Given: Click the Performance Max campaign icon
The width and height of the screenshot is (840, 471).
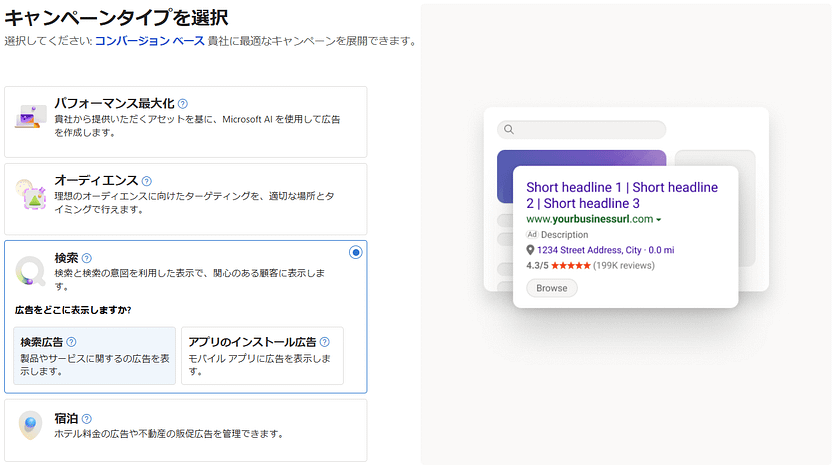Looking at the screenshot, I should (29, 119).
